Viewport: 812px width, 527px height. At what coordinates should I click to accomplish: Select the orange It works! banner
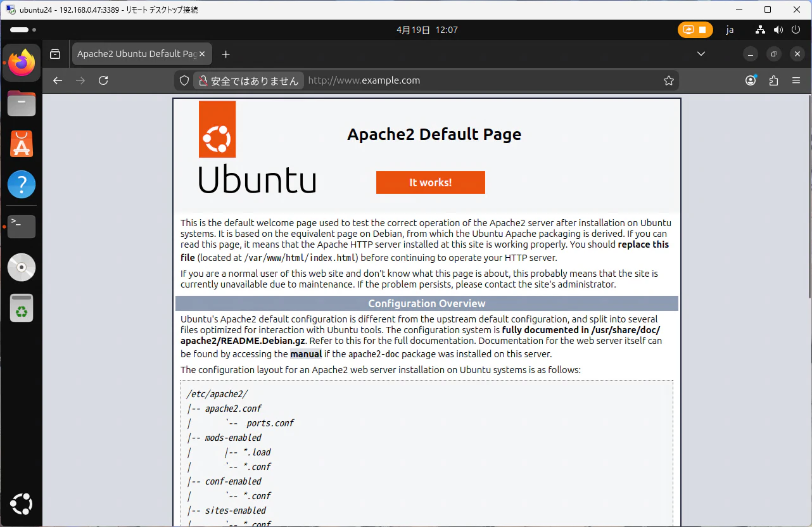tap(431, 182)
